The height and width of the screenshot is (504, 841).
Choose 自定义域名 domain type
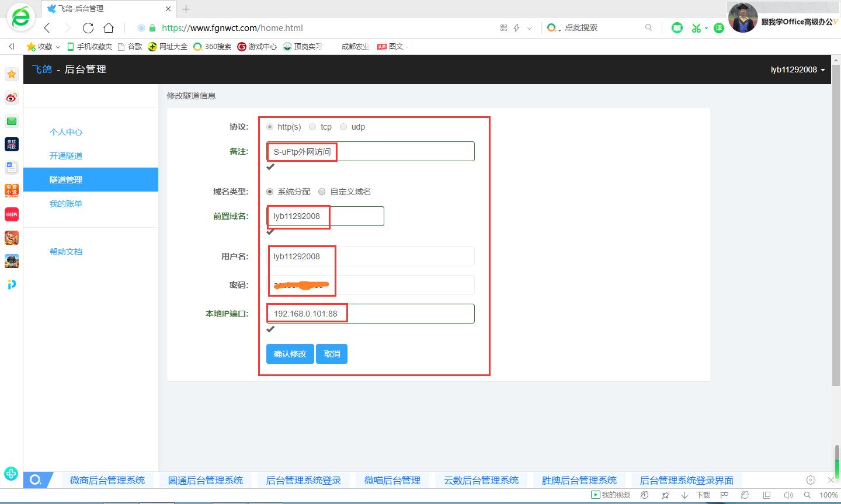tap(322, 191)
